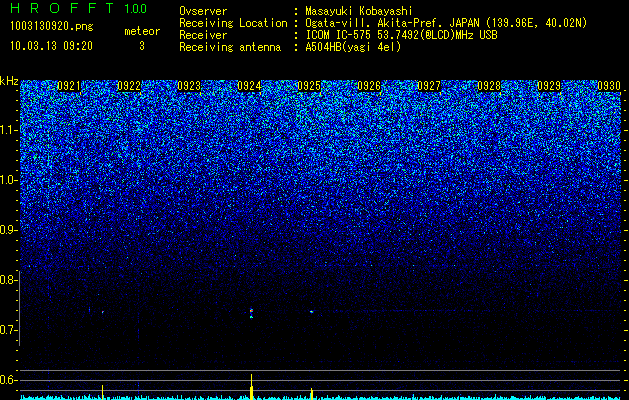Click the 0925 time marker label

309,86
